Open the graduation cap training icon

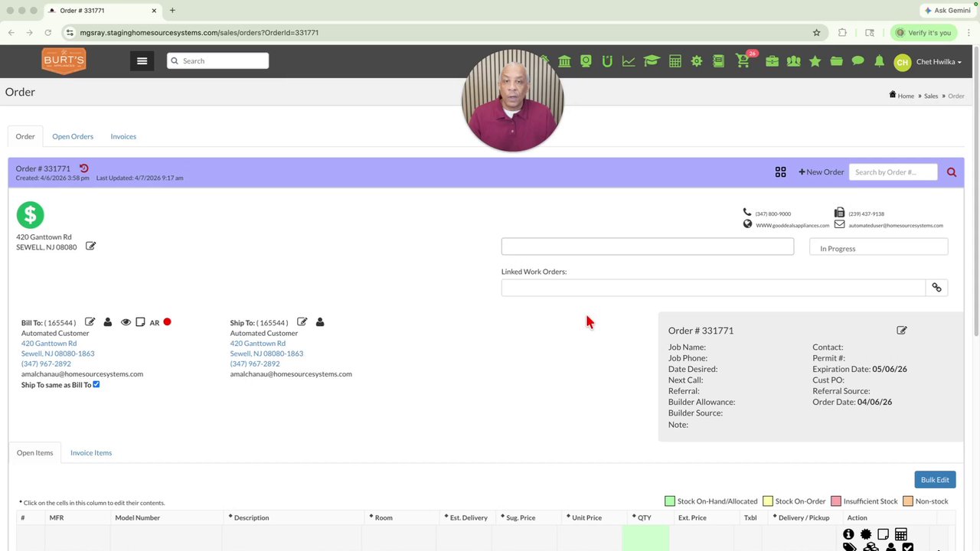pos(652,61)
